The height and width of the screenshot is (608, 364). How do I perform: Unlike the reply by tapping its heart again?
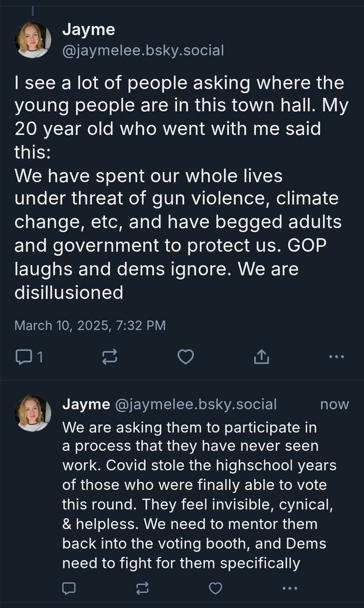(x=215, y=588)
